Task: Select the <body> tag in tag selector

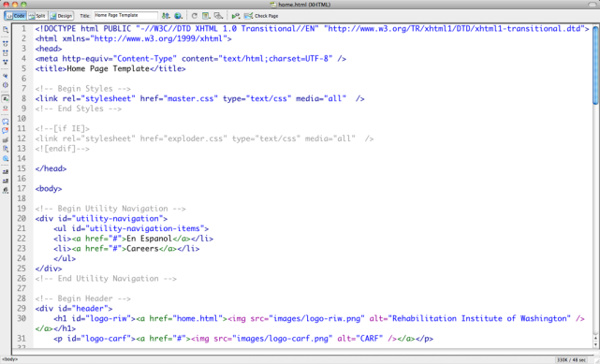Action: 10,359
